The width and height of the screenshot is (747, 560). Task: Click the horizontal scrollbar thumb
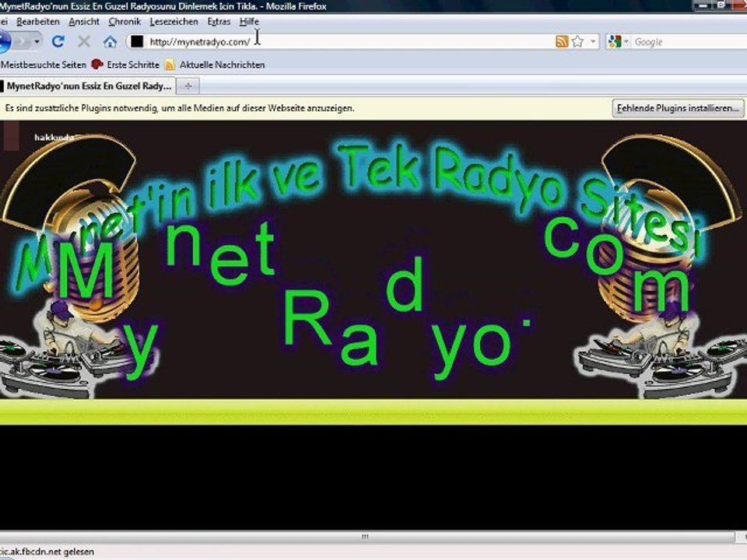click(366, 537)
